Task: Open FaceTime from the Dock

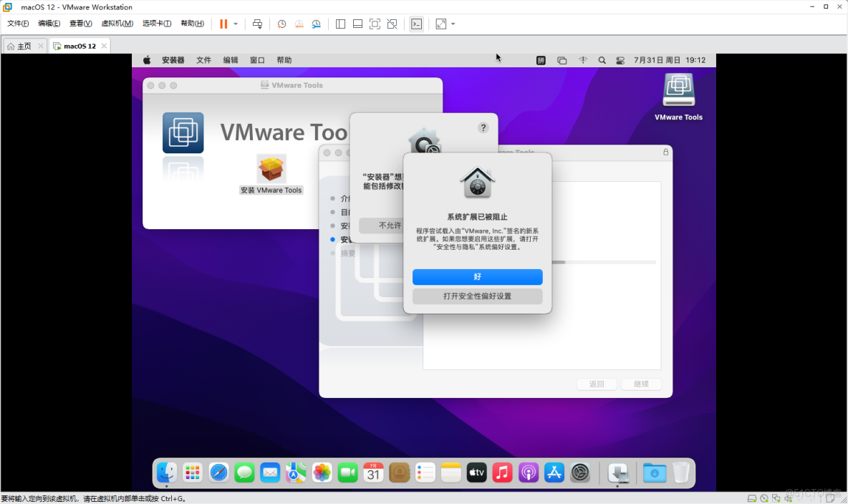Action: tap(348, 472)
